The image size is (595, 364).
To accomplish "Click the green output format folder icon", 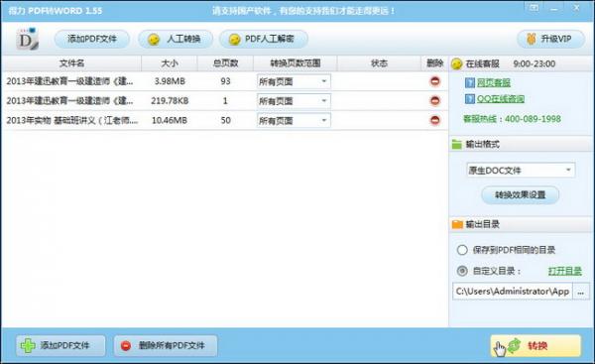I will [457, 144].
